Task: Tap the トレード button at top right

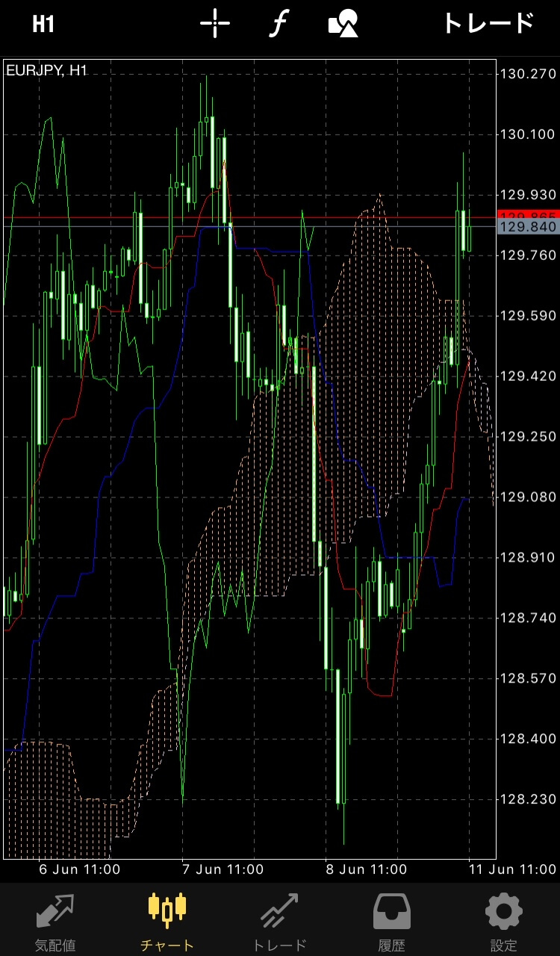Action: [x=489, y=24]
